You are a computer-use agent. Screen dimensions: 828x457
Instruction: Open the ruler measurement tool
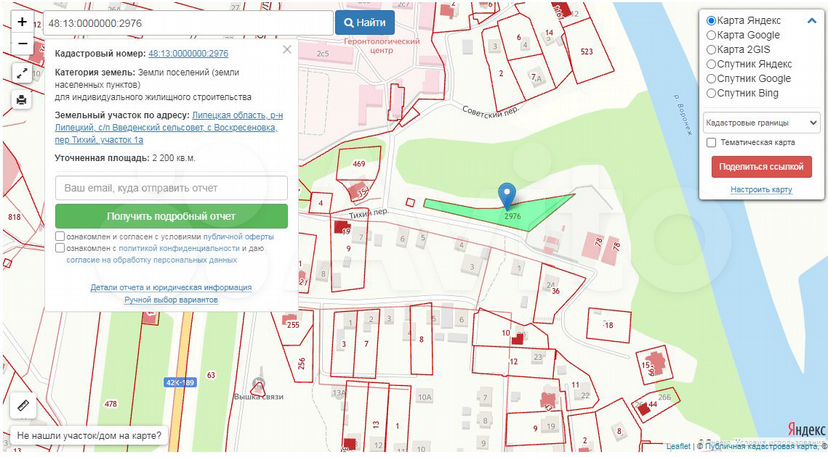coord(23,407)
